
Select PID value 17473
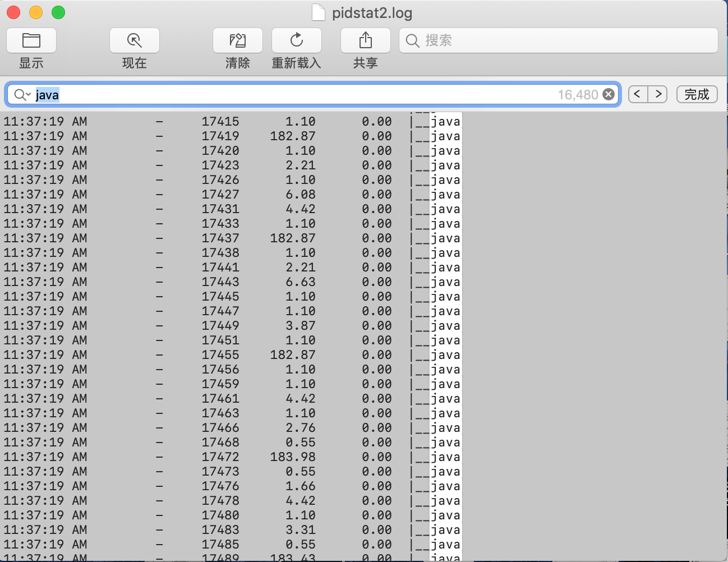tap(220, 471)
